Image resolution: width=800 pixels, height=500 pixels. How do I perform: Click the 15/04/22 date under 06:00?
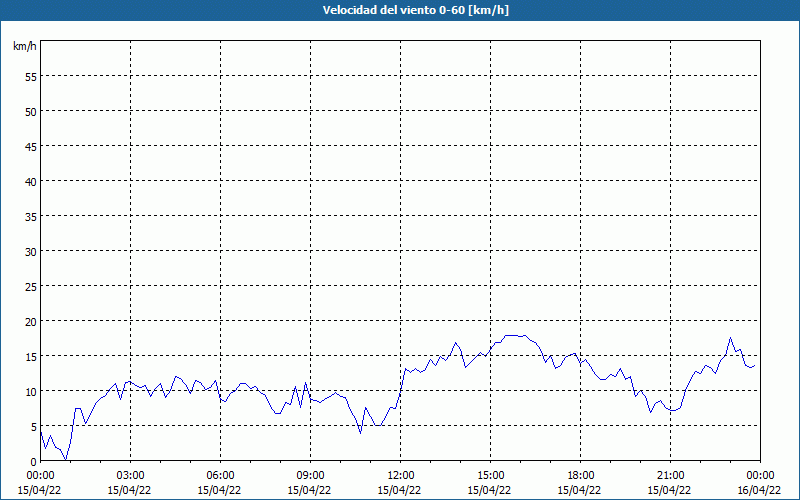pos(219,490)
